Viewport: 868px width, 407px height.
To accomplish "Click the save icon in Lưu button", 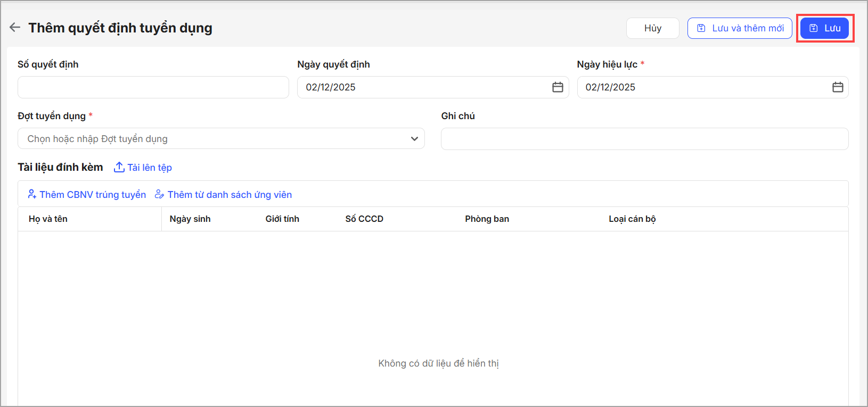I will [x=814, y=28].
